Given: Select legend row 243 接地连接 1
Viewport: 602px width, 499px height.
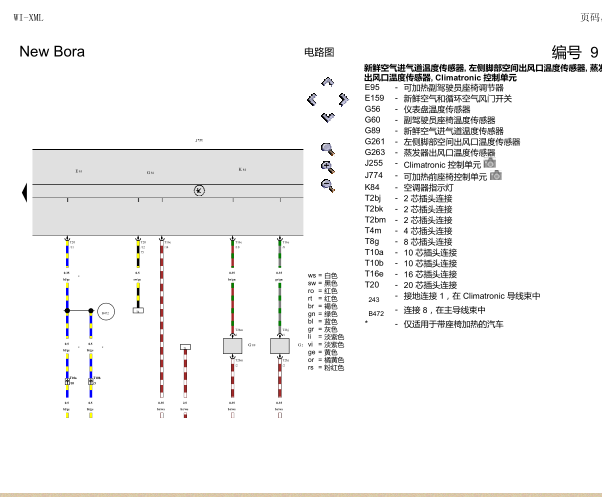Looking at the screenshot, I should (x=452, y=297).
